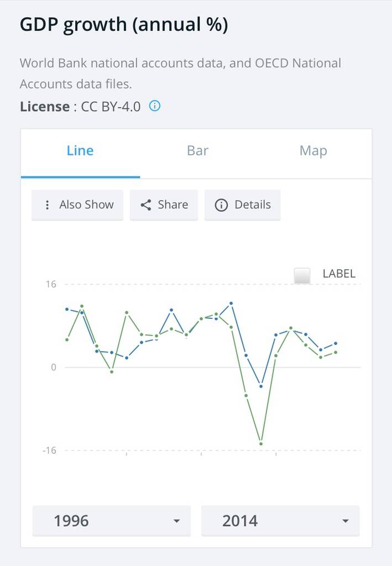
Task: Click the Details info icon
Action: 221,205
